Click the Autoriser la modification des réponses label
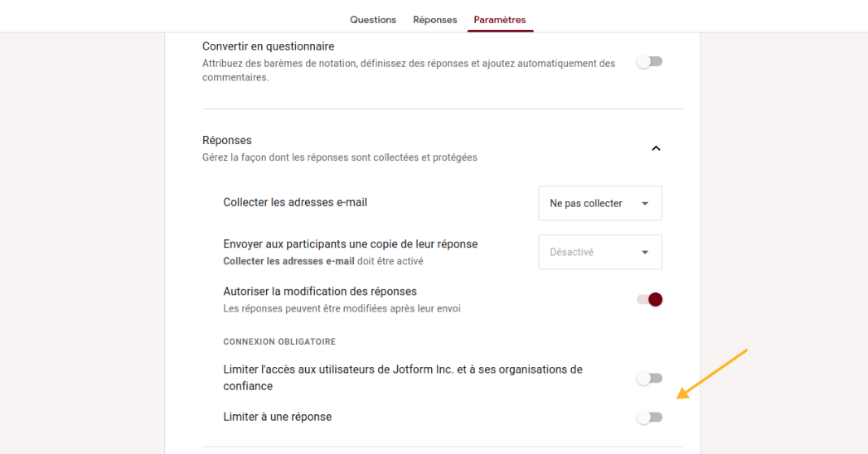 click(320, 292)
